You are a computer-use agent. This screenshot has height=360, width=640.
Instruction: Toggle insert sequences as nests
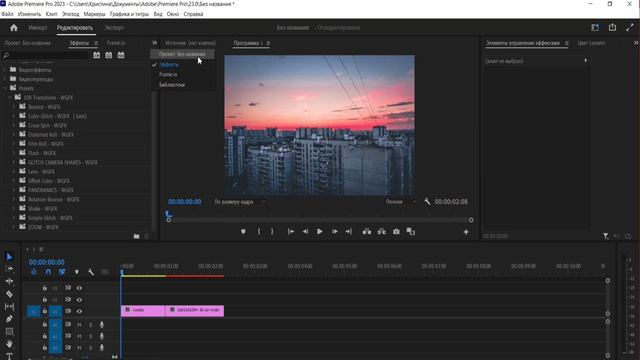(x=34, y=272)
